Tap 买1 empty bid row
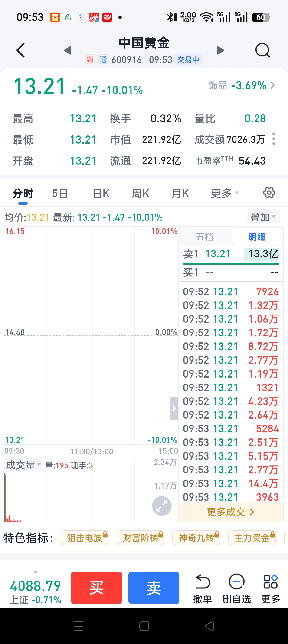Viewport: 288px width, 644px height. point(231,272)
